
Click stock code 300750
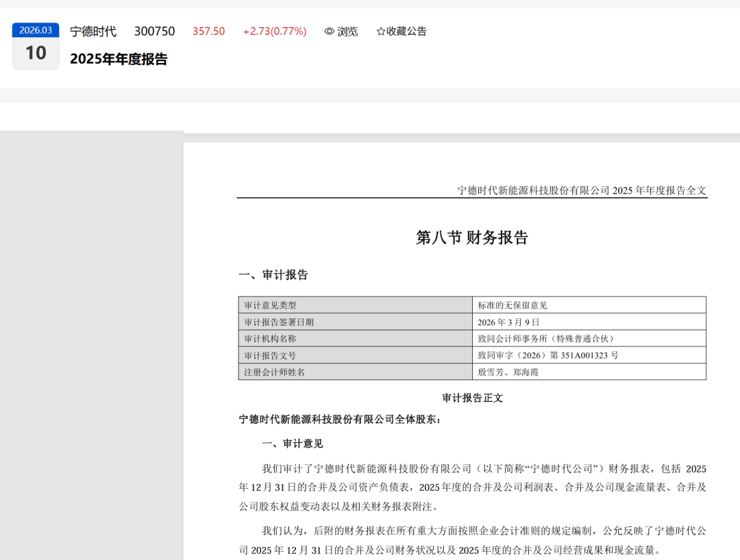pos(154,31)
